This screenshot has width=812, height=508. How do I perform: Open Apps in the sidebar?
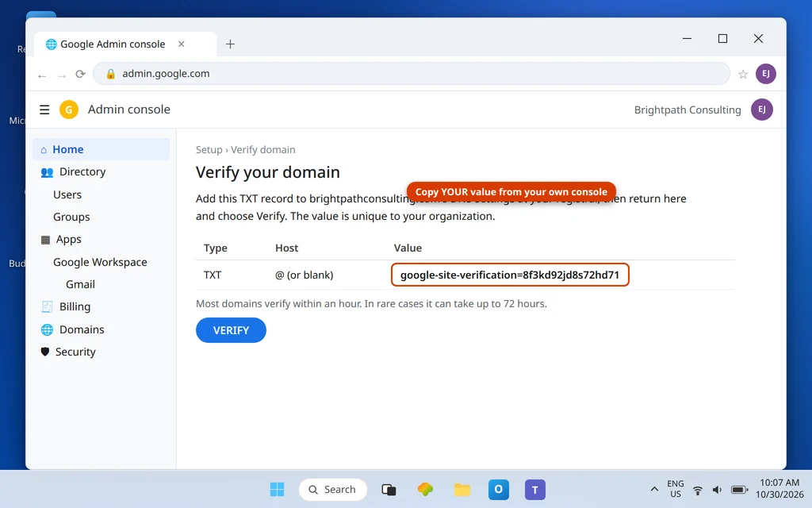point(101,240)
